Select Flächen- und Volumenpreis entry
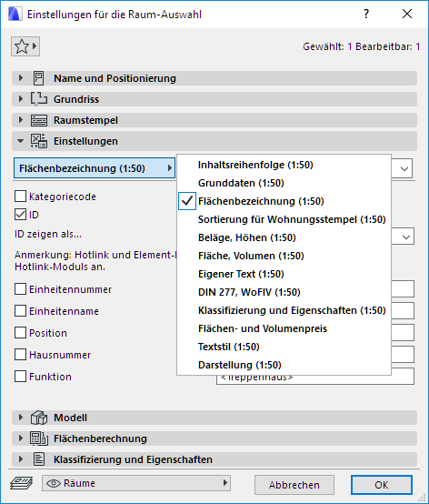Viewport: 429px width, 504px height. tap(284, 328)
